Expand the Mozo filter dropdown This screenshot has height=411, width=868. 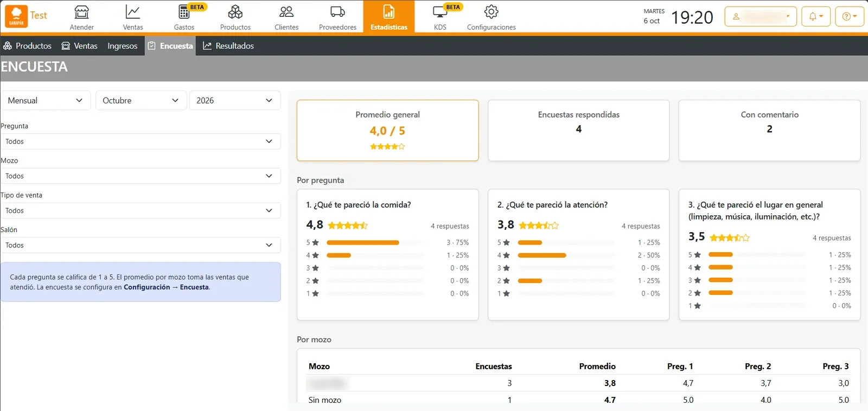141,176
